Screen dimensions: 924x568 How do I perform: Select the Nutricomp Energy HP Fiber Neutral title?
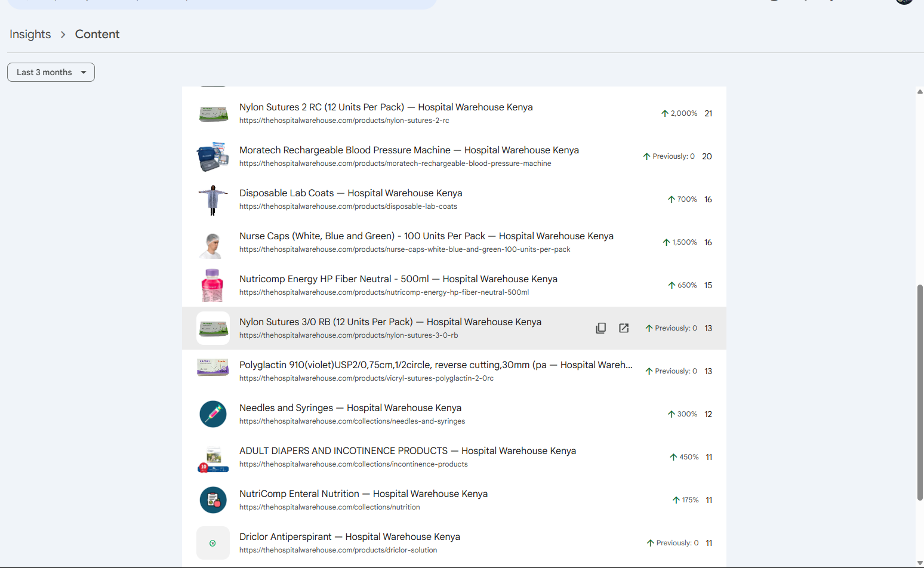pyautogui.click(x=398, y=279)
